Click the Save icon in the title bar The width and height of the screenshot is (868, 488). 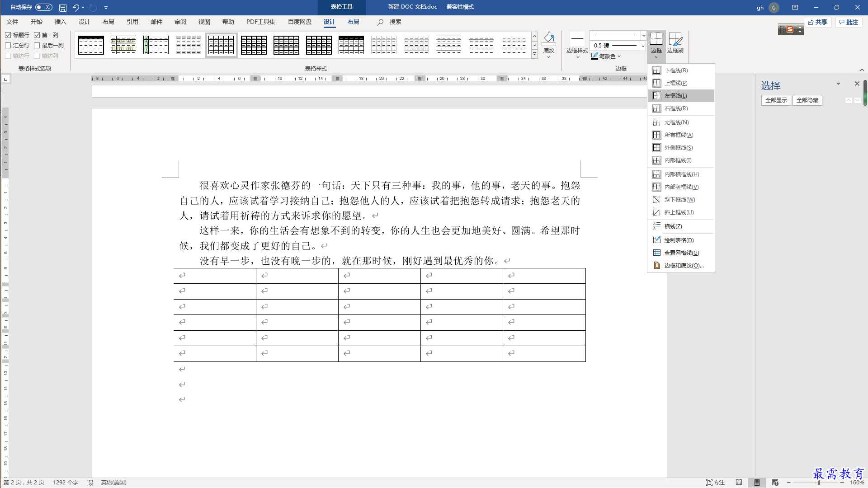click(63, 8)
